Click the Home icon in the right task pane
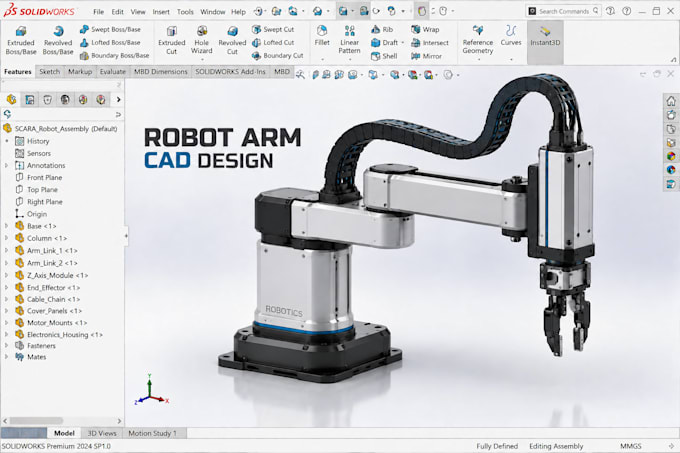680x453 pixels. (671, 101)
